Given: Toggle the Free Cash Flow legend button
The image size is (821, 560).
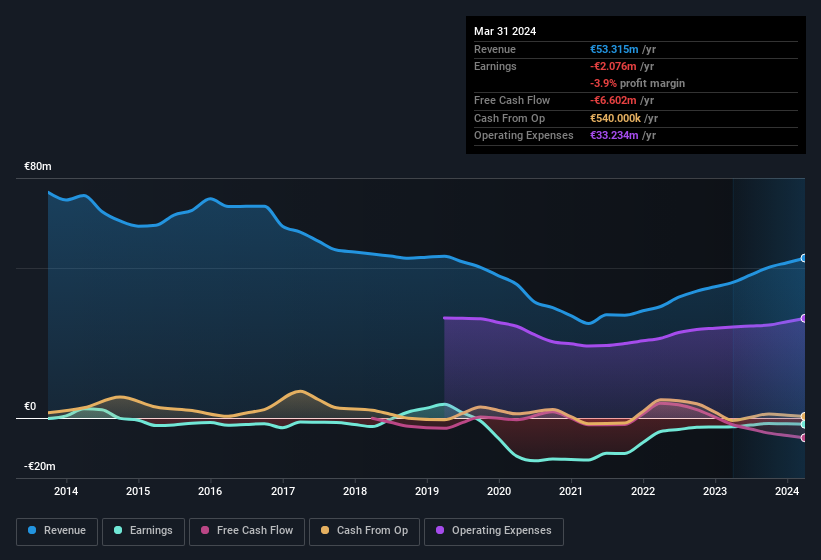Looking at the screenshot, I should [x=247, y=531].
